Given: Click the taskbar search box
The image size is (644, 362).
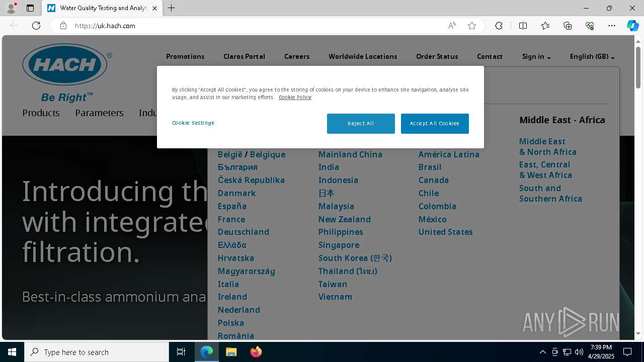Looking at the screenshot, I should (x=97, y=352).
